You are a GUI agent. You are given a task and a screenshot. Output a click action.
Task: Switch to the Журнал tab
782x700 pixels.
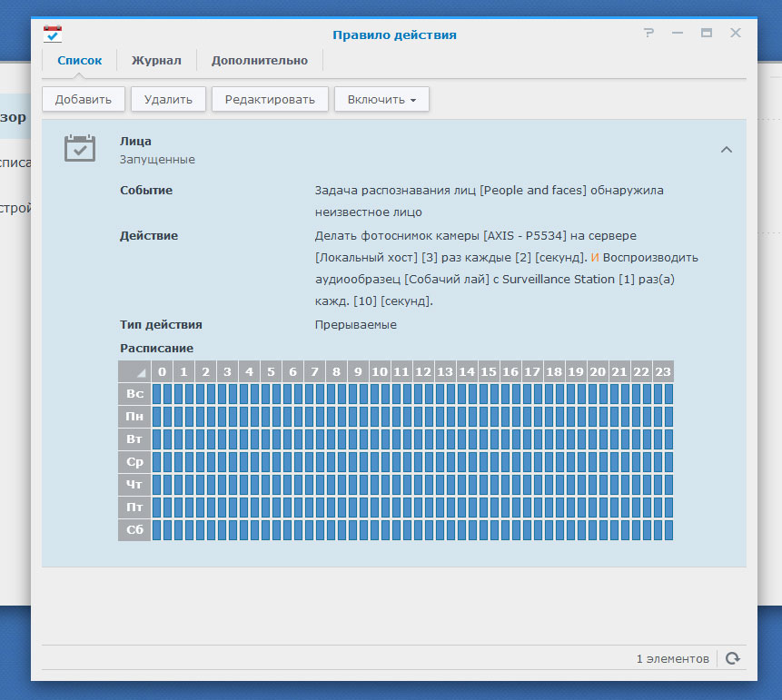pos(156,61)
